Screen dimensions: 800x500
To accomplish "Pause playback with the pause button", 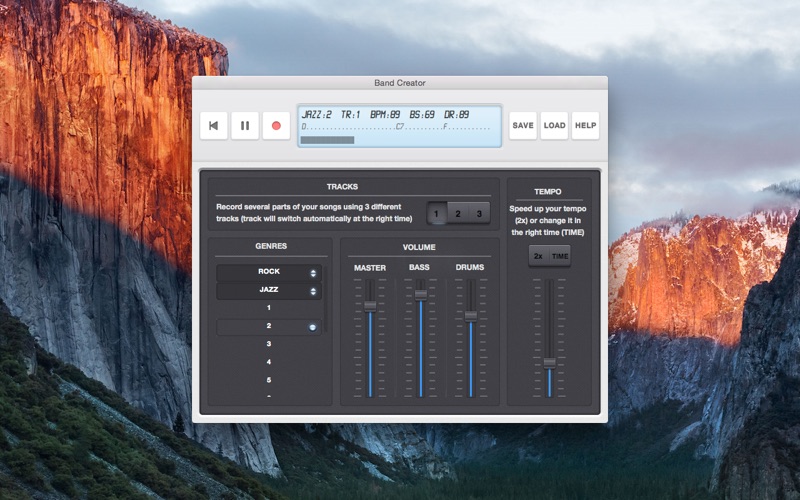I will [x=245, y=126].
